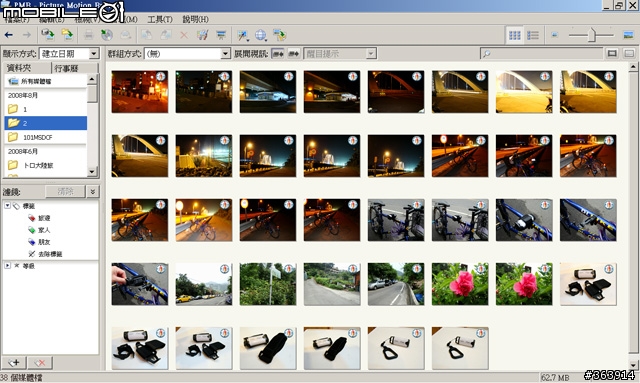The width and height of the screenshot is (640, 383).
Task: Toggle the second 展開視訊 button
Action: 293,53
